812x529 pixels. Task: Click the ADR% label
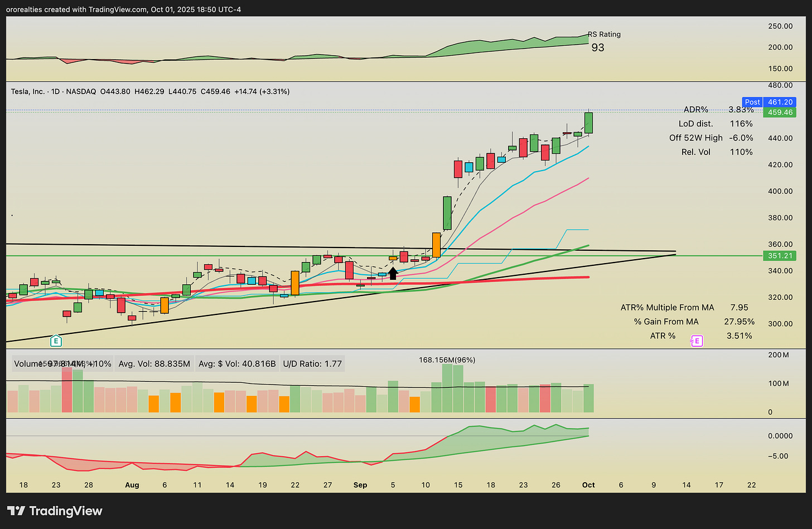(x=696, y=110)
